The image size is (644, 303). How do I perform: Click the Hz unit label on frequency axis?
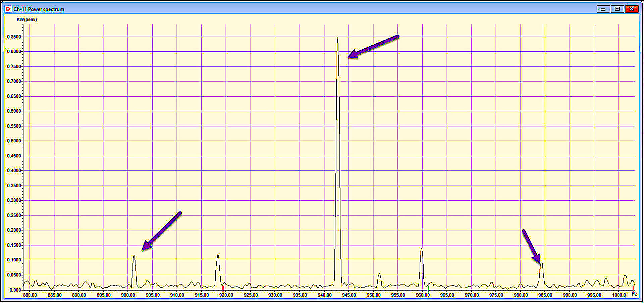634,294
